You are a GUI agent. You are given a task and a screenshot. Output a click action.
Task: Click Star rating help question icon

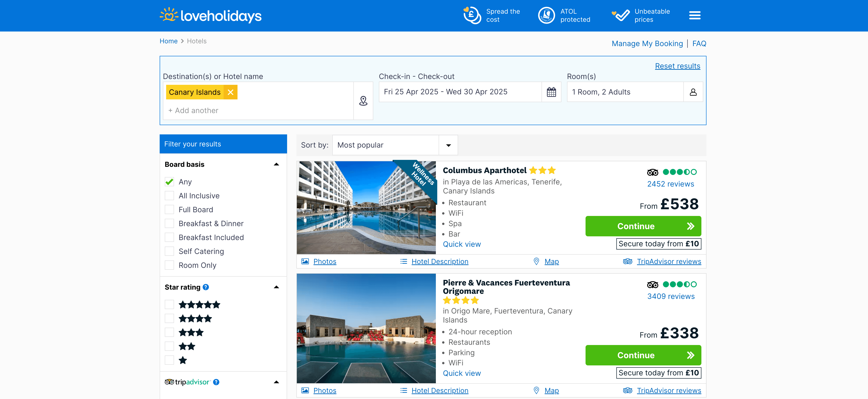click(206, 287)
